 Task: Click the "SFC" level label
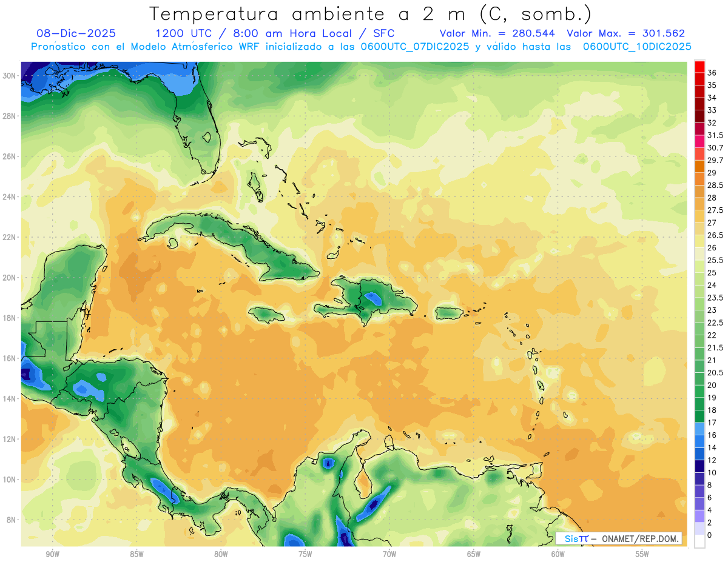(x=383, y=33)
